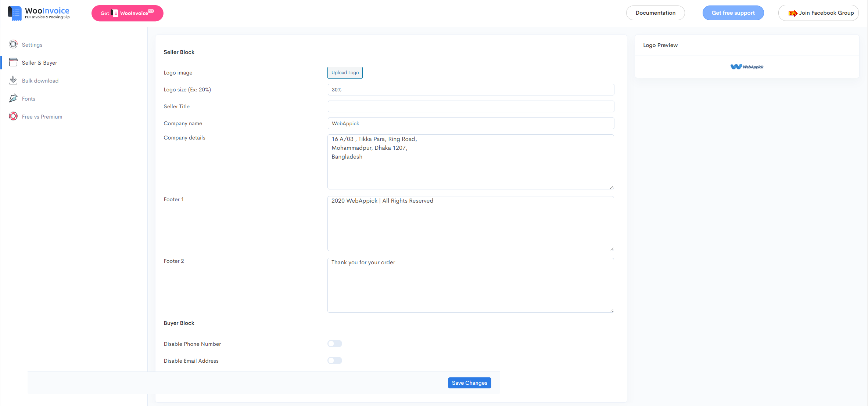
Task: Enable the Disable Phone Number toggle
Action: [x=335, y=344]
